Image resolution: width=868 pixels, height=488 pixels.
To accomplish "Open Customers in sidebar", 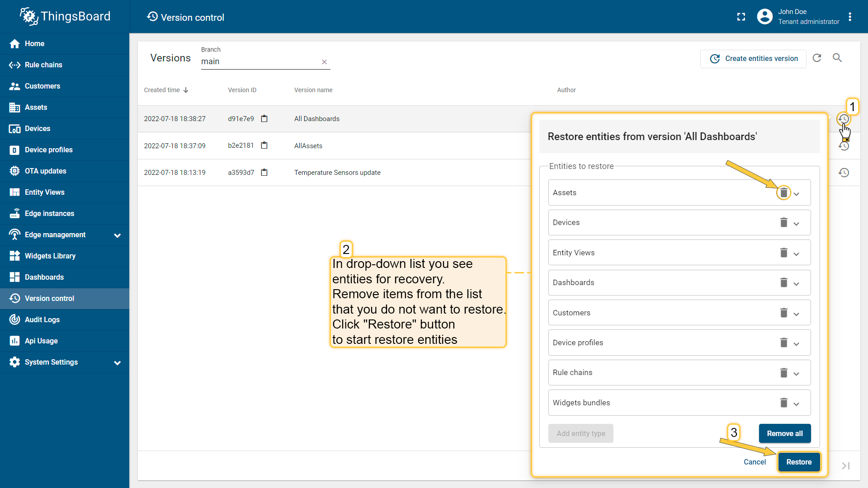I will pyautogui.click(x=65, y=86).
